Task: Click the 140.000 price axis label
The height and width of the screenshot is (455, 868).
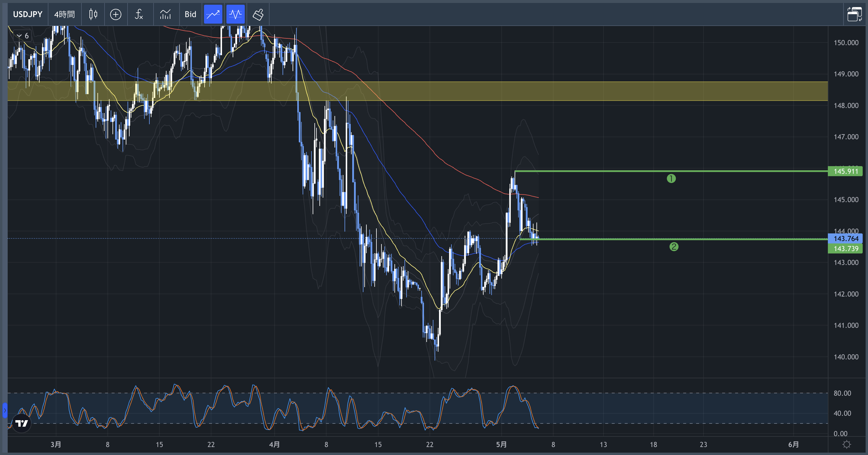Action: [846, 357]
